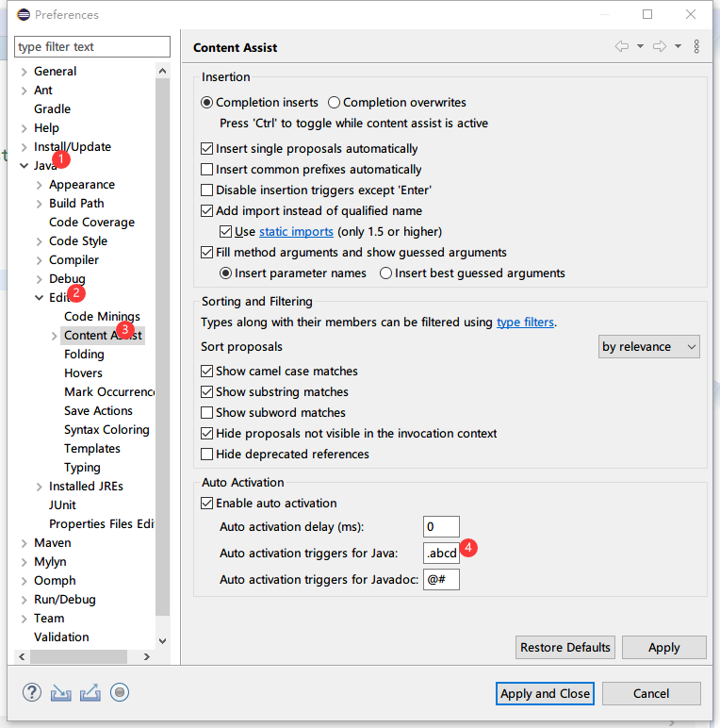Enable Insert common prefixes automatically

click(x=207, y=169)
